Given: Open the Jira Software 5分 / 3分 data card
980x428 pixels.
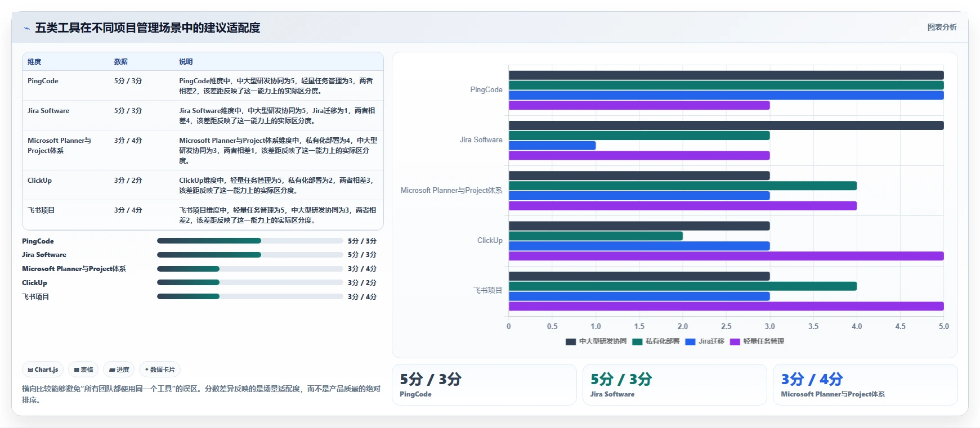Looking at the screenshot, I should [x=674, y=385].
